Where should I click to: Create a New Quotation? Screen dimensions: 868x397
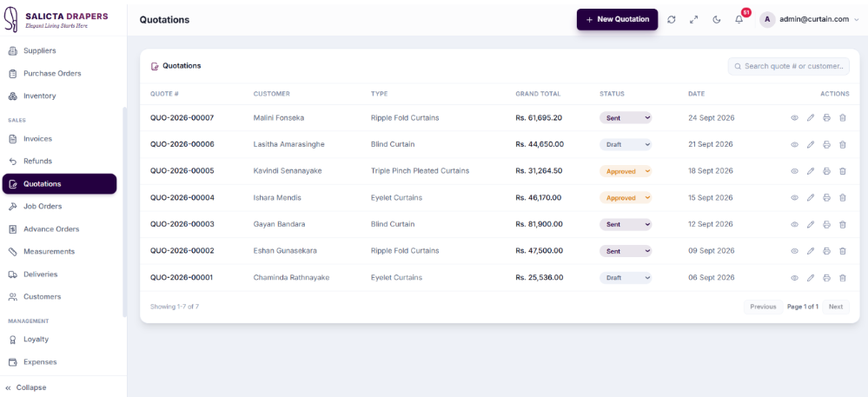tap(617, 19)
